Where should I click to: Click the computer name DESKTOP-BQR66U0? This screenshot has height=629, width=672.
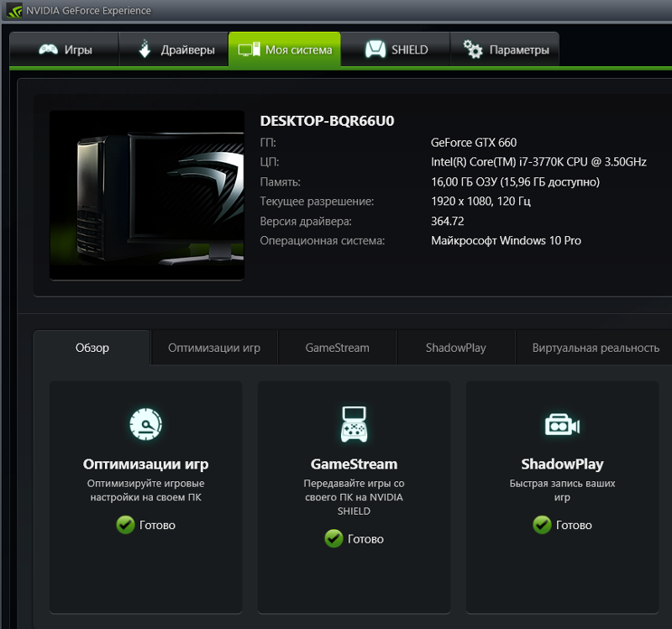tap(327, 121)
